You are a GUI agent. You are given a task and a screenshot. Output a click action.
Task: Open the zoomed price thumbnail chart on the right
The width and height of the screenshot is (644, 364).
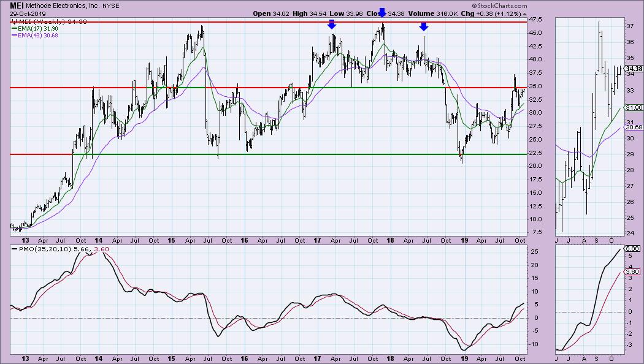click(x=589, y=127)
